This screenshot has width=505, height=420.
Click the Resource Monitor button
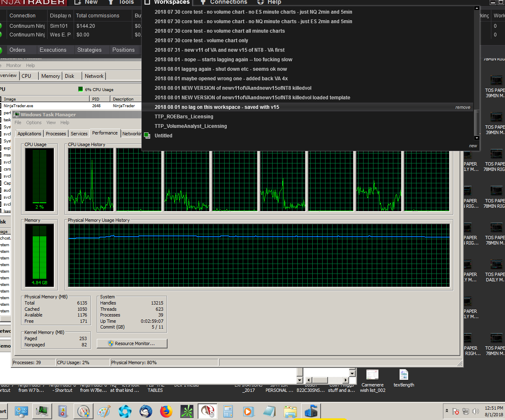click(132, 343)
